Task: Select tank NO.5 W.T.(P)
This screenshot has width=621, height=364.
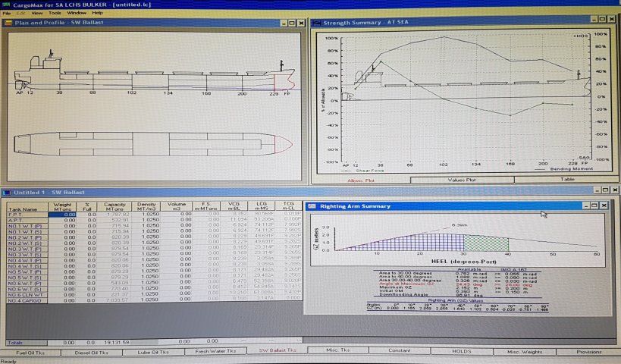Action: pos(27,271)
